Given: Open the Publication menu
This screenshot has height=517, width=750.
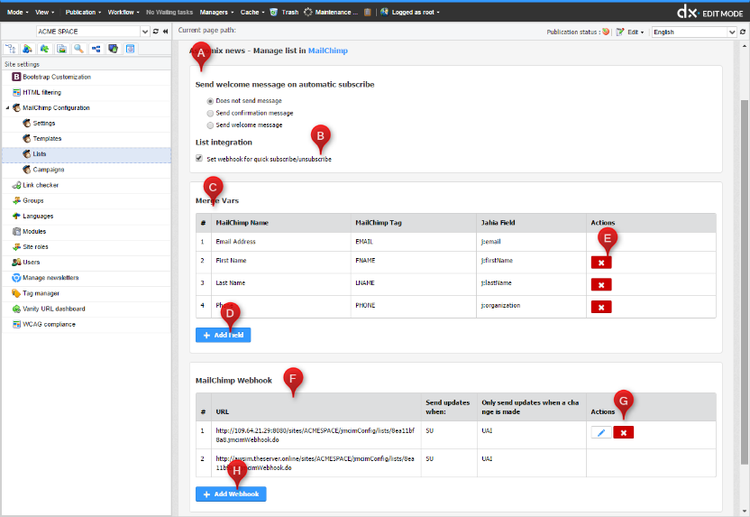Looking at the screenshot, I should (x=83, y=12).
